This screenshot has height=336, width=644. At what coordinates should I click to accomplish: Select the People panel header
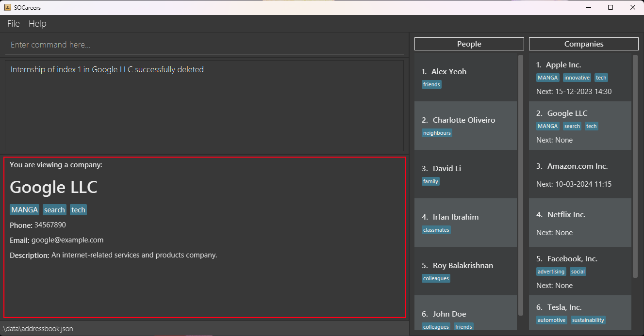[469, 44]
